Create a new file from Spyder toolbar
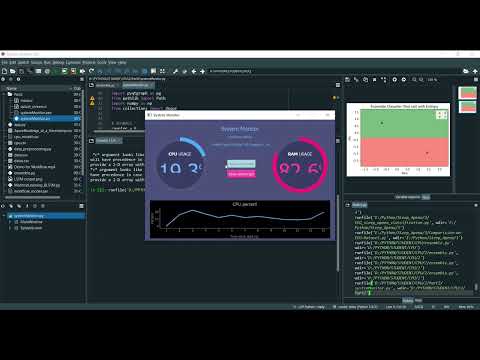The width and height of the screenshot is (480, 360). 4,71
